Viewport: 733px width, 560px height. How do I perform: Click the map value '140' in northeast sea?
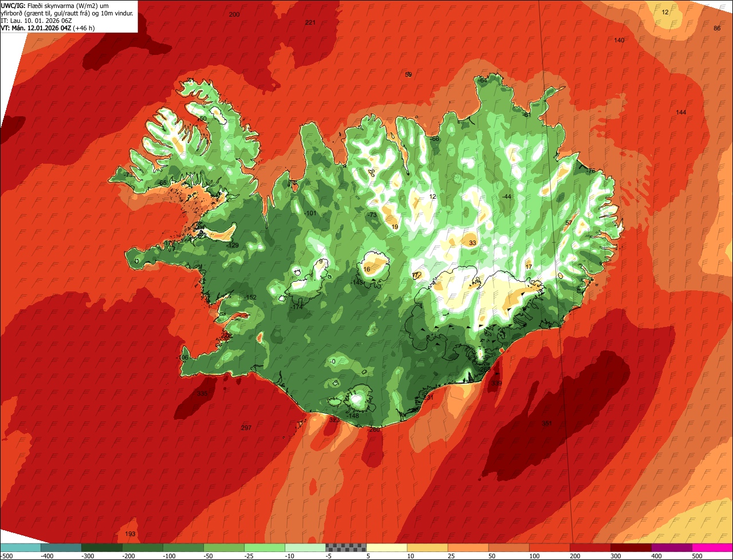click(619, 40)
